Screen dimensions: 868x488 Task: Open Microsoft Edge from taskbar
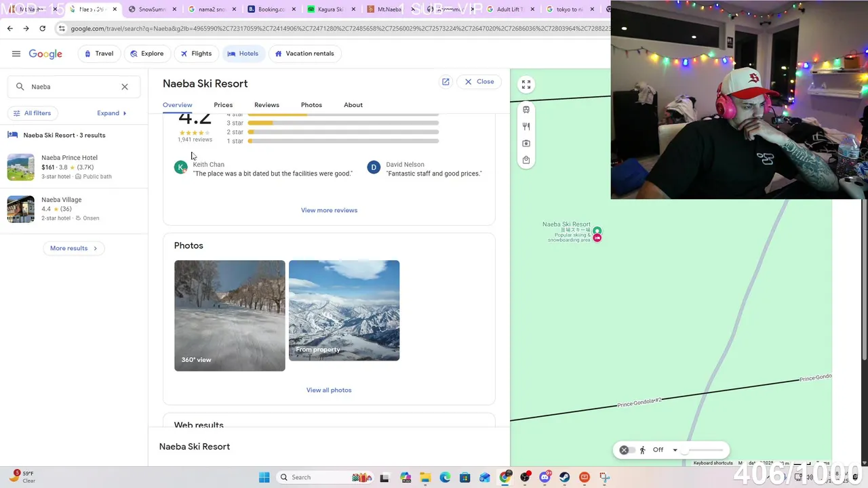(445, 477)
